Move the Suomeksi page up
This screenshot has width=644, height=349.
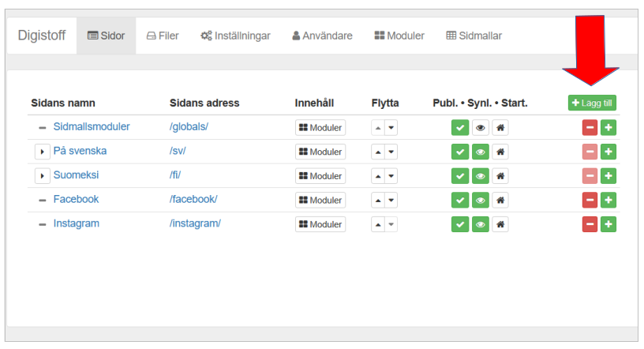(x=378, y=176)
